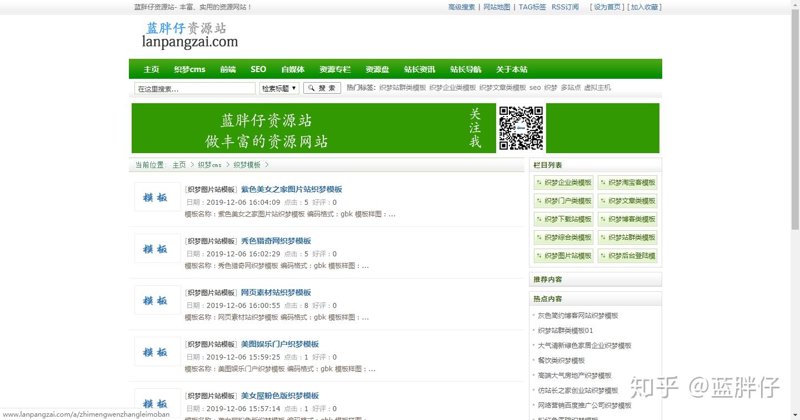Click hot tag 织梦文章类模板
Viewport: 800px width, 420px height.
pos(503,88)
